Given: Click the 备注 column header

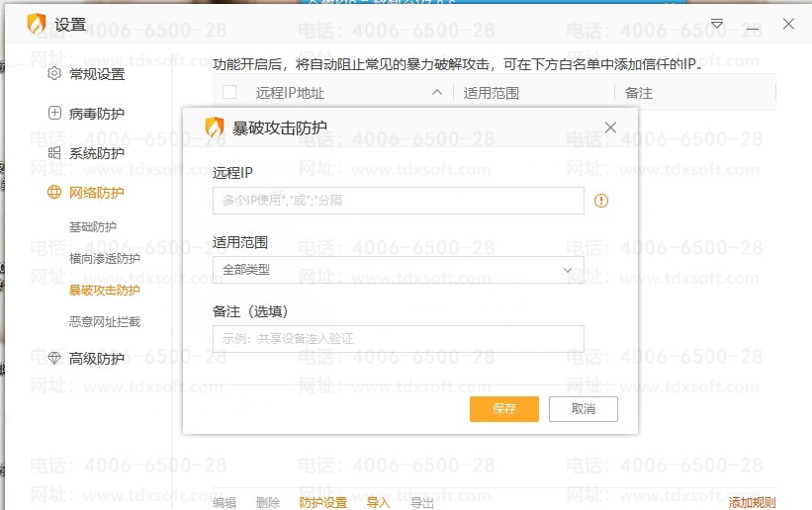Looking at the screenshot, I should coord(639,93).
